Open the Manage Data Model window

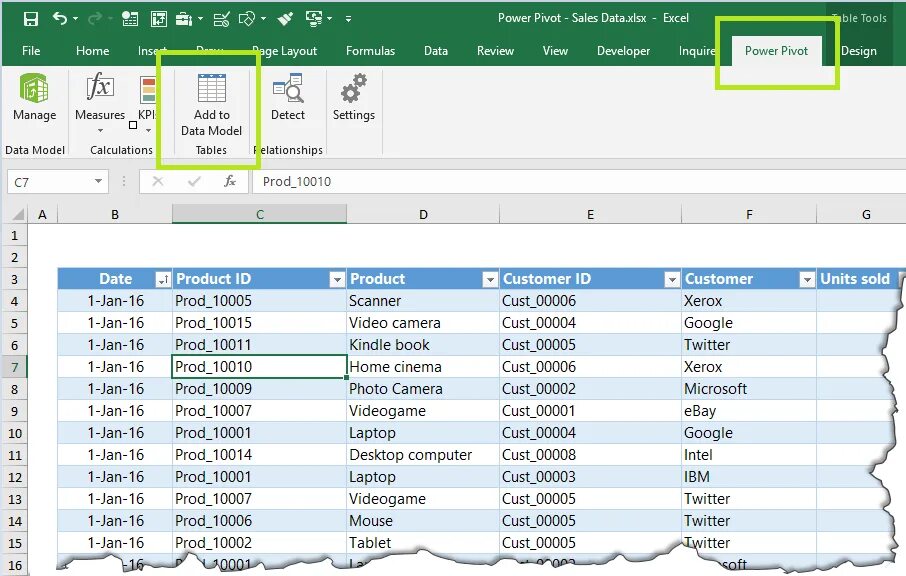pos(34,96)
